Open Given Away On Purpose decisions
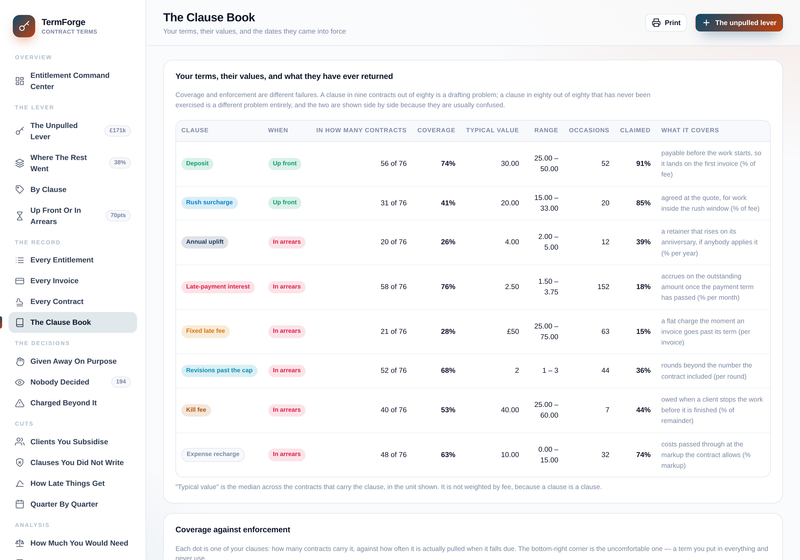The width and height of the screenshot is (800, 560). [73, 362]
